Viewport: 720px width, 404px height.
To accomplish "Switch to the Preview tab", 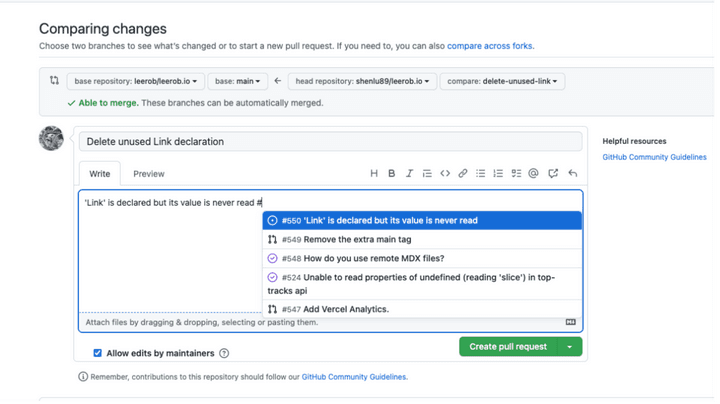I will 149,174.
